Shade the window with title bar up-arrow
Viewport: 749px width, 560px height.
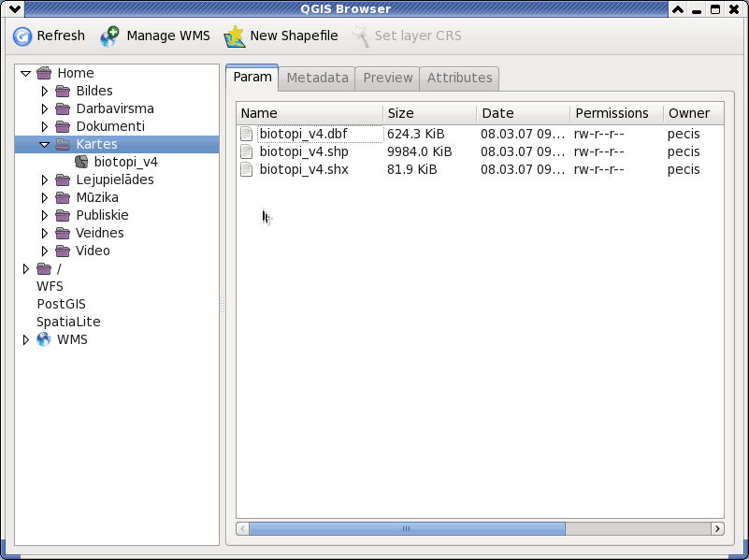678,9
